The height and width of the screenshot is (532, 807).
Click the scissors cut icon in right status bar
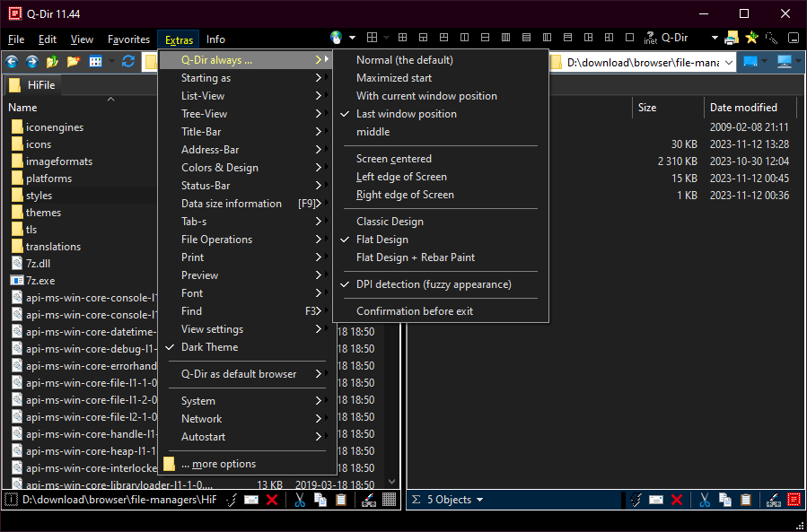tap(704, 500)
